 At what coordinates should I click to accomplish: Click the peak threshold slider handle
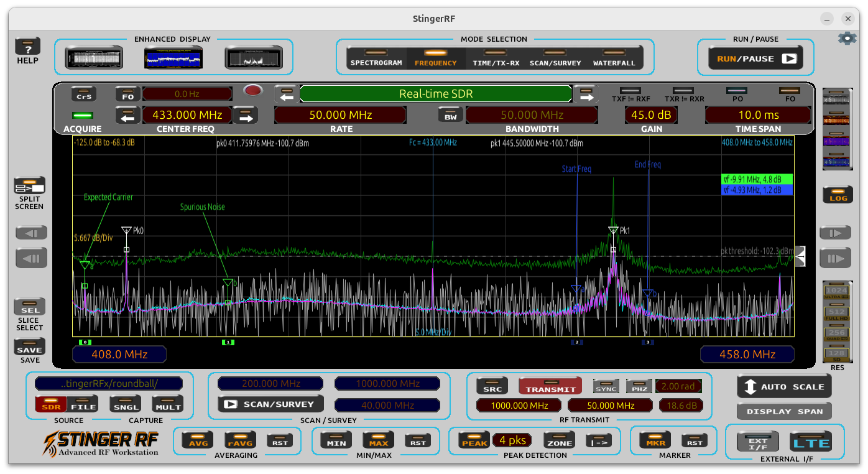800,256
